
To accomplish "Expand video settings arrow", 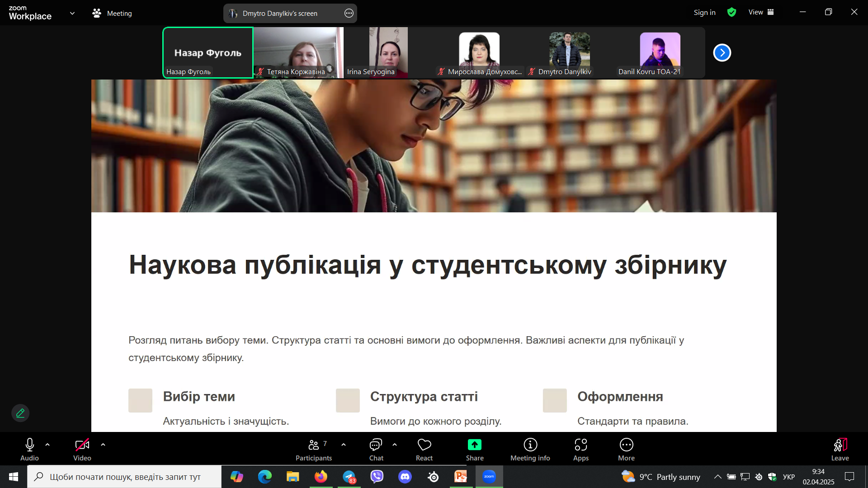I will coord(103,445).
